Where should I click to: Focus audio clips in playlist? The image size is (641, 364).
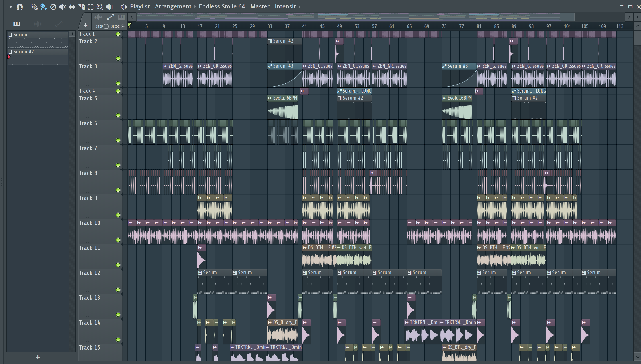tap(98, 17)
